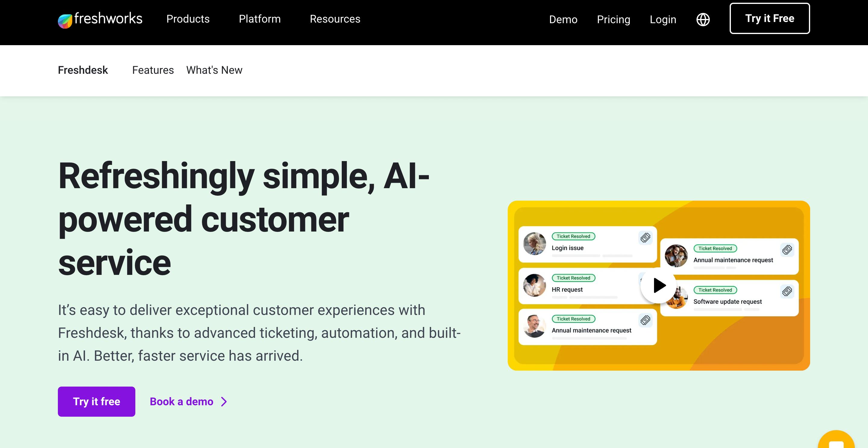The width and height of the screenshot is (868, 448).
Task: Click the Book a demo link
Action: [x=181, y=402]
